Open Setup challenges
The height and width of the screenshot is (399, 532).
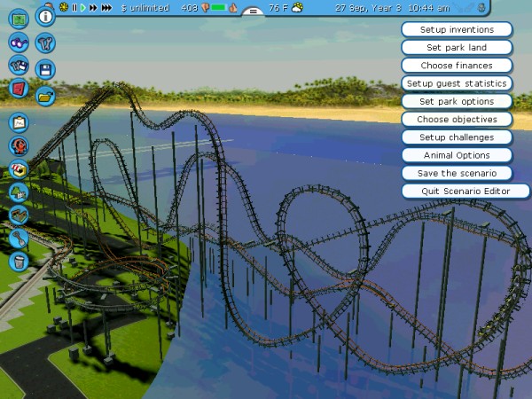(x=457, y=137)
